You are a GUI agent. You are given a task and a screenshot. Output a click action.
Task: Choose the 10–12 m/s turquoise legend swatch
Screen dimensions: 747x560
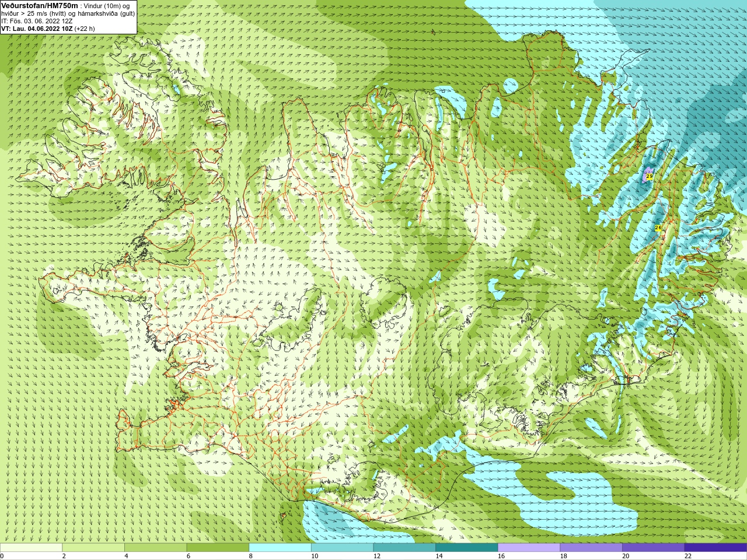coord(342,548)
